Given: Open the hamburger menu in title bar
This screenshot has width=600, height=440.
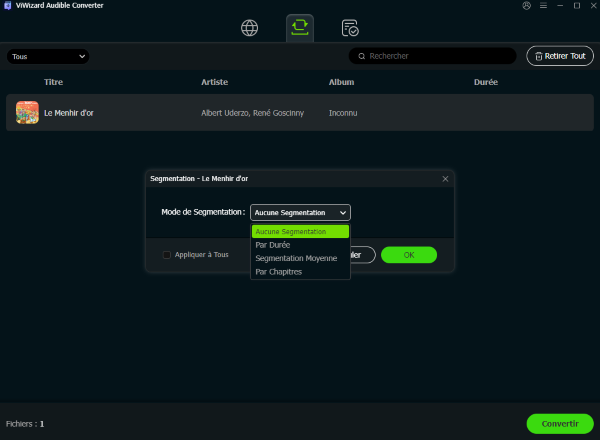Looking at the screenshot, I should click(x=543, y=6).
